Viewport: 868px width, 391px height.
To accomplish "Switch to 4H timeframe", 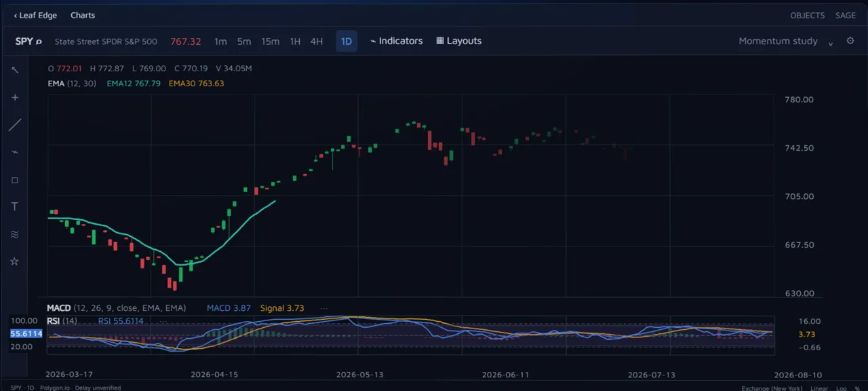I will coord(317,41).
